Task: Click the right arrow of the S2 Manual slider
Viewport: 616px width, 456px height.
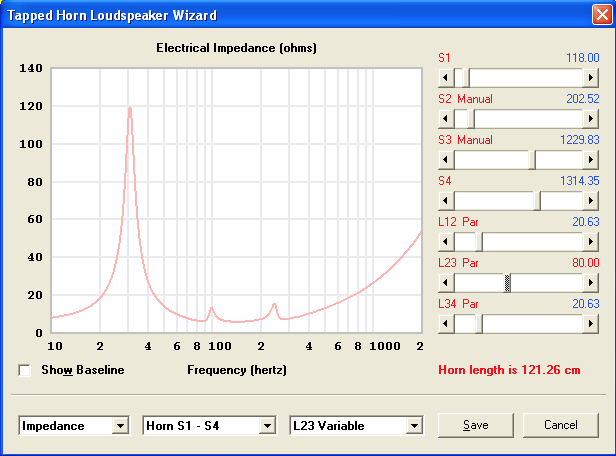Action: click(x=590, y=119)
